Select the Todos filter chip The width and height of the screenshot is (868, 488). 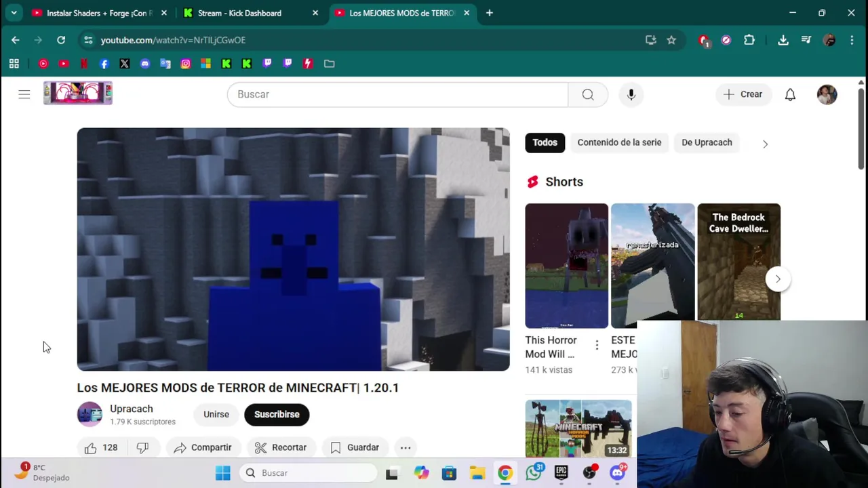(x=545, y=142)
